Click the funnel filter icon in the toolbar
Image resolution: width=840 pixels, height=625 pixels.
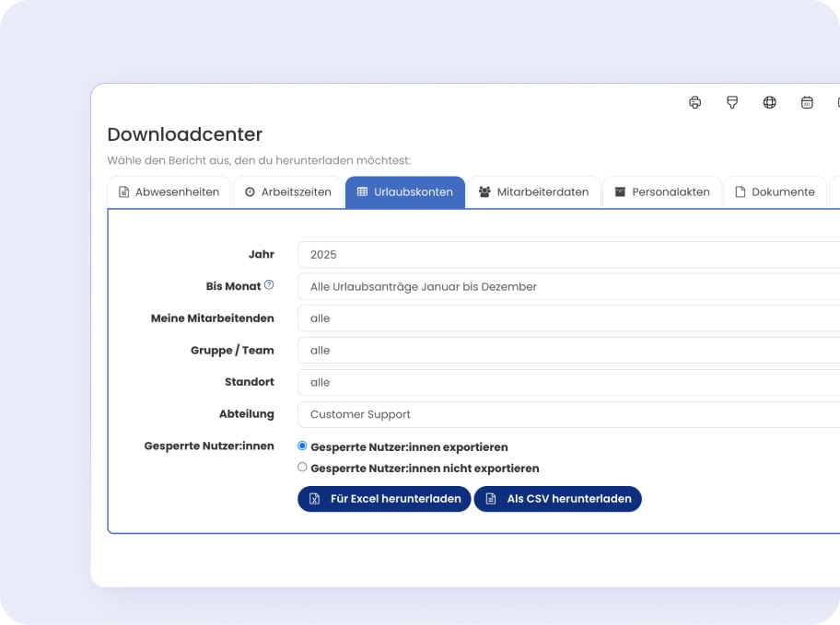coord(732,102)
